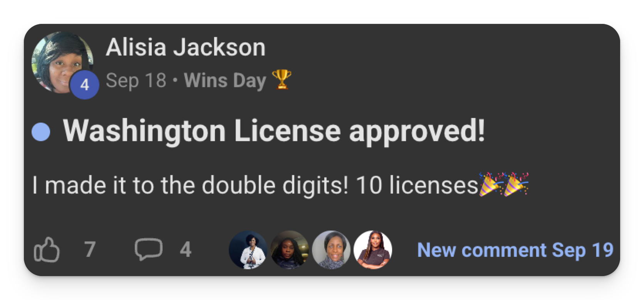Click the like count 7
Screen dimensions: 644x300
point(90,249)
